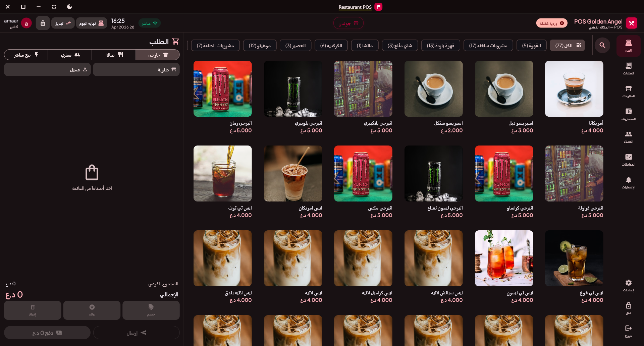The width and height of the screenshot is (644, 346).
Task: Add ايس كراميل لاتيه product to order
Action: pos(363,267)
